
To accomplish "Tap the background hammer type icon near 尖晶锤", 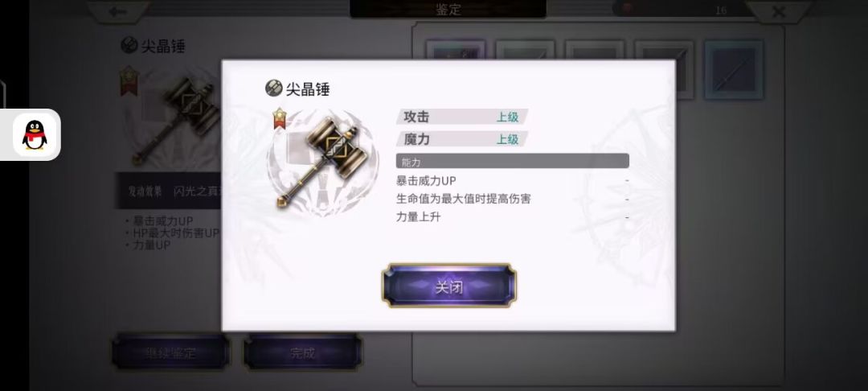I will (x=129, y=45).
